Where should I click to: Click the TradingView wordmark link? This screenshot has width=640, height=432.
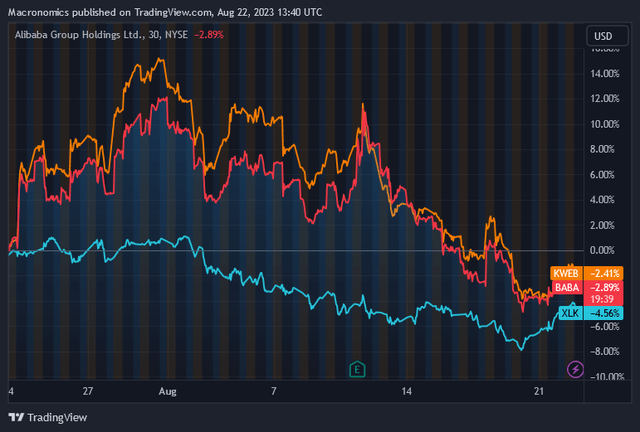[57, 417]
